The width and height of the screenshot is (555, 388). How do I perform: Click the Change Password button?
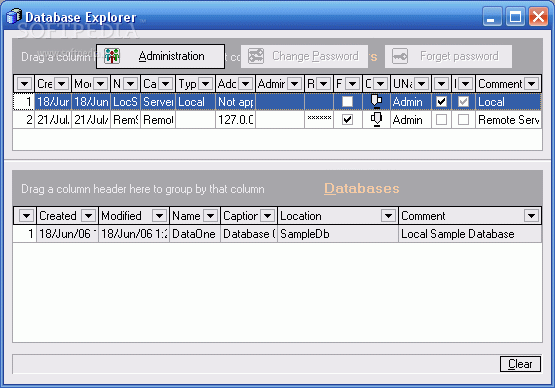[304, 56]
